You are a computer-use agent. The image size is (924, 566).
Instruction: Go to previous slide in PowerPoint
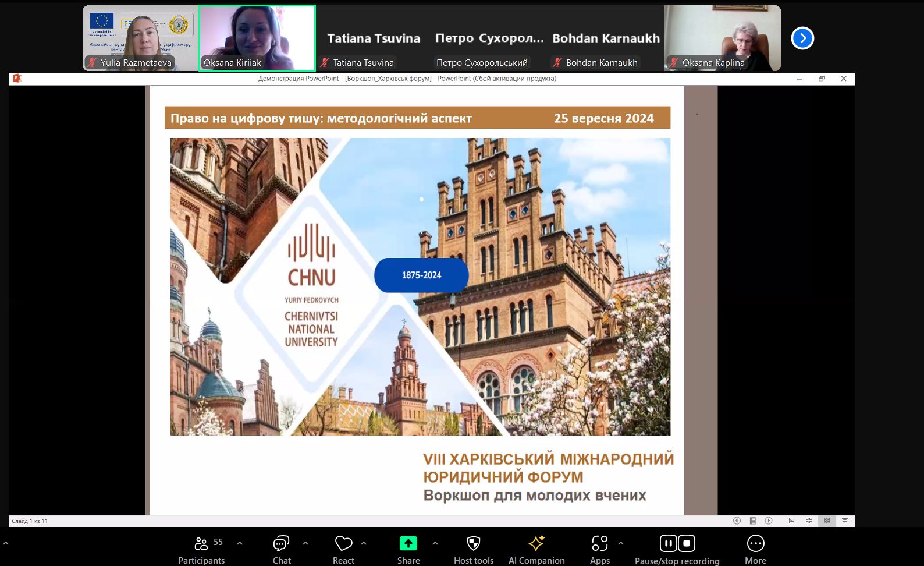point(737,521)
